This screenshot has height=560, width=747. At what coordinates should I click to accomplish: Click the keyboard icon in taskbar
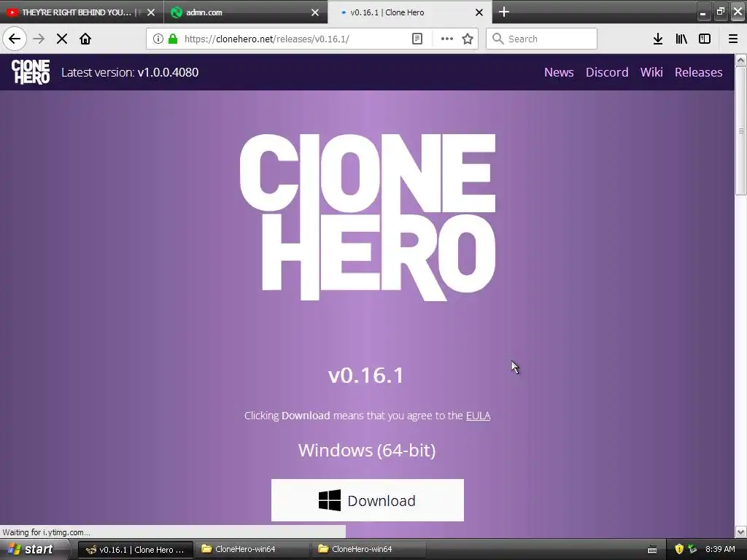(x=652, y=550)
